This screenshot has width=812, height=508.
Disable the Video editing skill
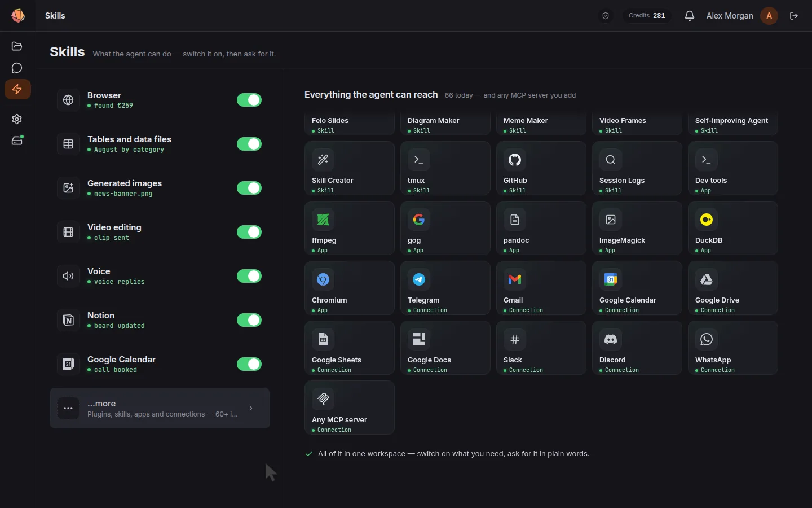click(249, 232)
